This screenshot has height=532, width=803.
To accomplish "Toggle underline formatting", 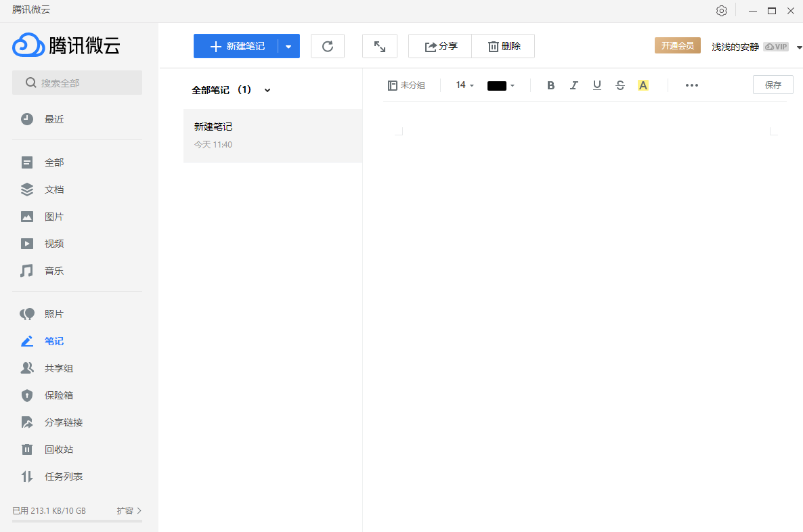I will point(596,85).
